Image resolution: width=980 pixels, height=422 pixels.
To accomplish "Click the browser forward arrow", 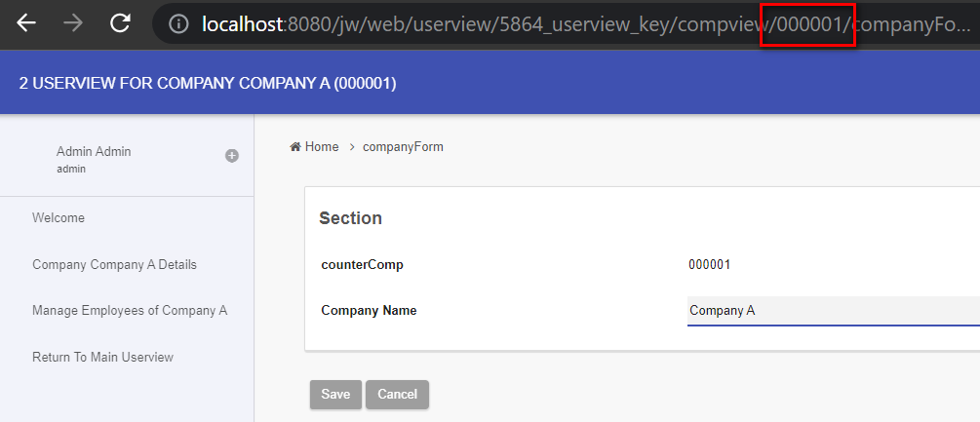I will pyautogui.click(x=73, y=23).
